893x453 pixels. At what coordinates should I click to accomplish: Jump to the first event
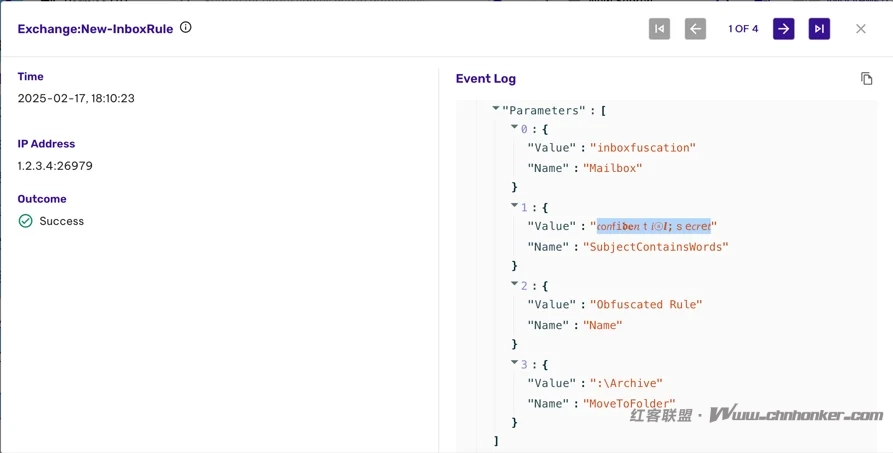659,29
